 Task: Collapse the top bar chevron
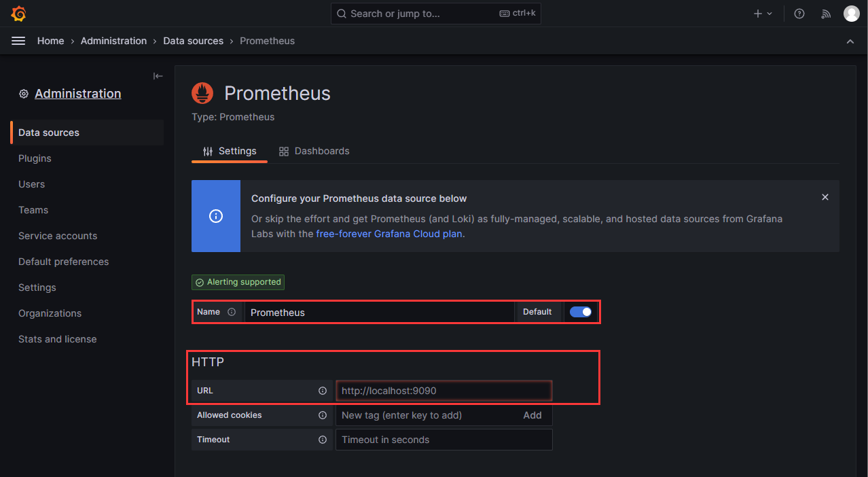pos(850,41)
